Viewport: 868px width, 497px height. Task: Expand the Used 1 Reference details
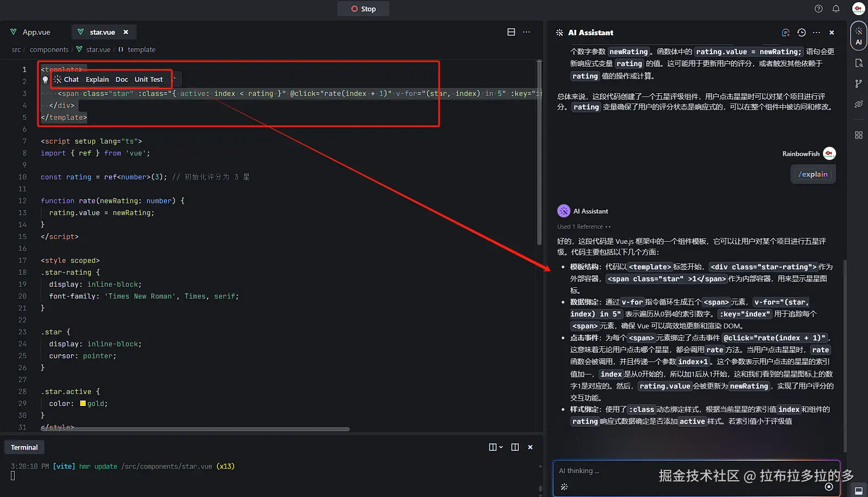[584, 227]
